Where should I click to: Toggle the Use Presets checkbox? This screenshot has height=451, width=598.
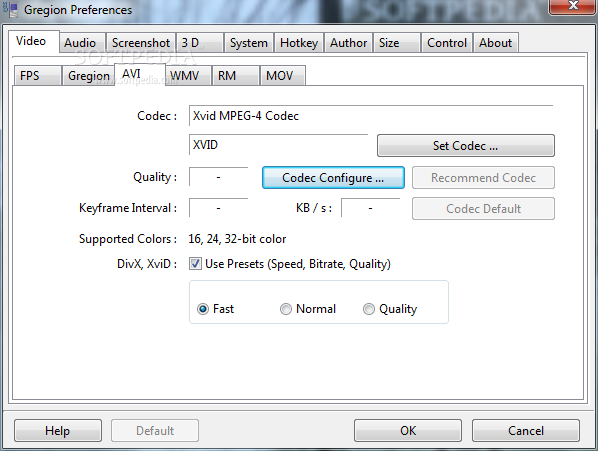pos(195,263)
